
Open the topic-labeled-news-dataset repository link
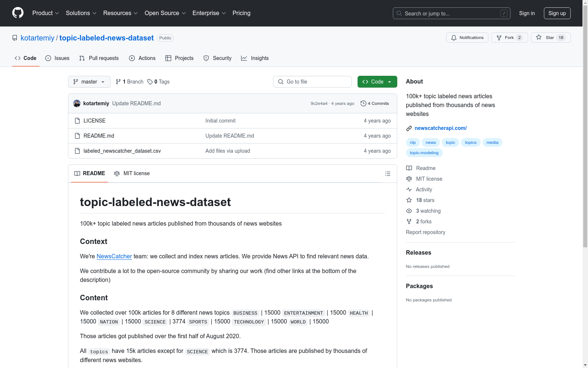107,38
